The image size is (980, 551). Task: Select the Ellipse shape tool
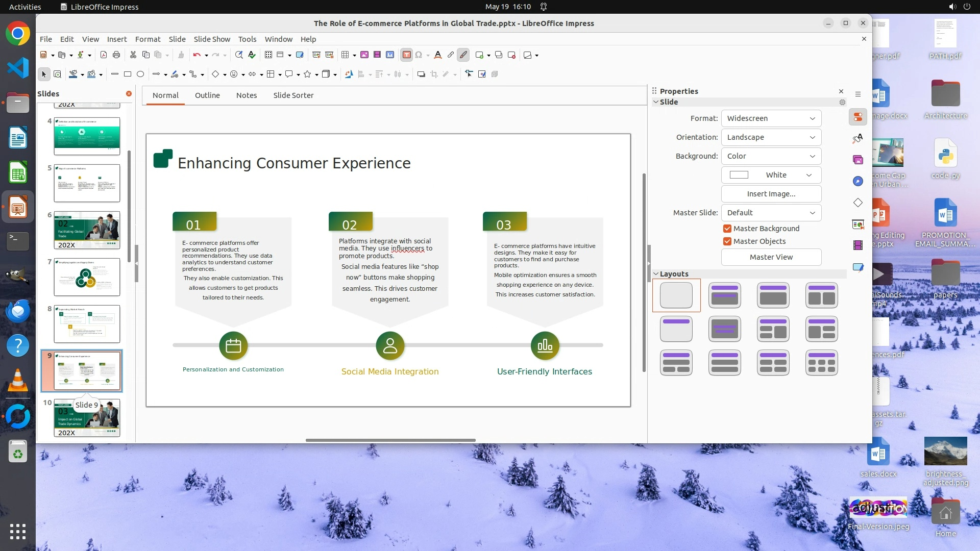pyautogui.click(x=140, y=74)
